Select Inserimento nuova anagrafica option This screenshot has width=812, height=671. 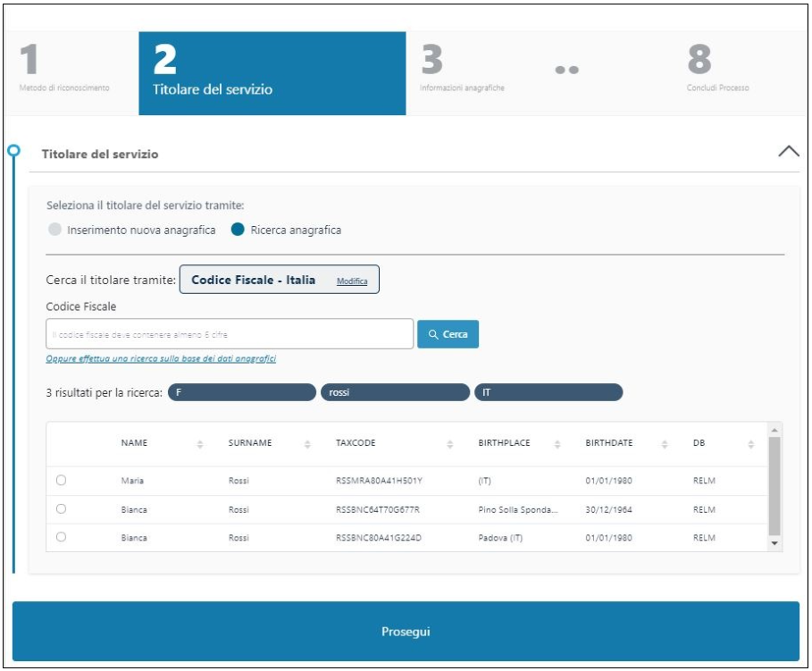click(x=55, y=230)
